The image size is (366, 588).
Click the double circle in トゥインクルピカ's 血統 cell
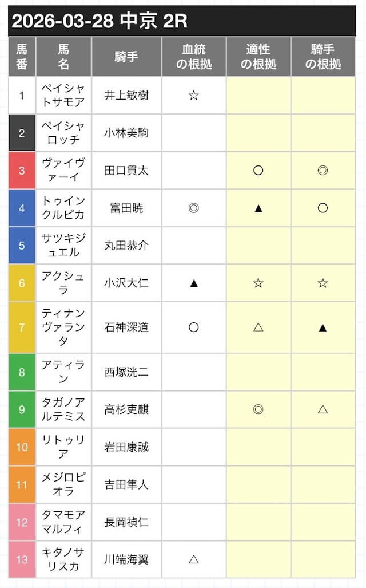[x=194, y=208]
